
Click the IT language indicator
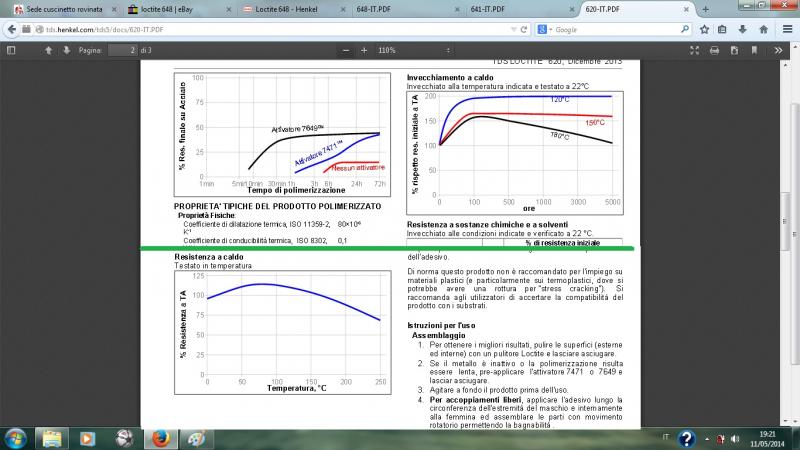665,437
